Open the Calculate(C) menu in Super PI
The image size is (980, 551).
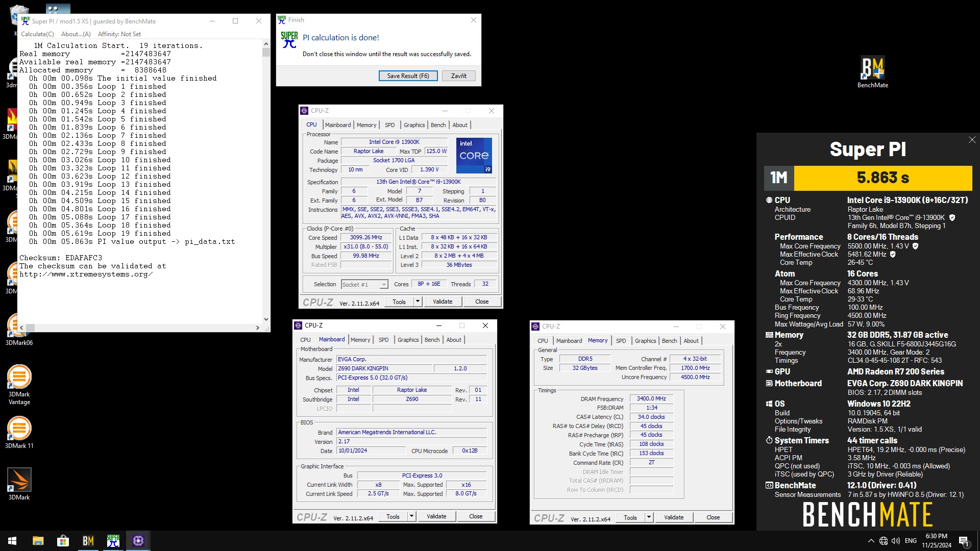37,34
